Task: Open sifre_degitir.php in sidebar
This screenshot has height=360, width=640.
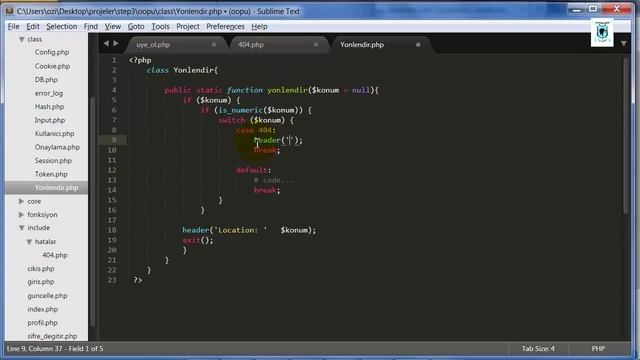Action: tap(52, 336)
